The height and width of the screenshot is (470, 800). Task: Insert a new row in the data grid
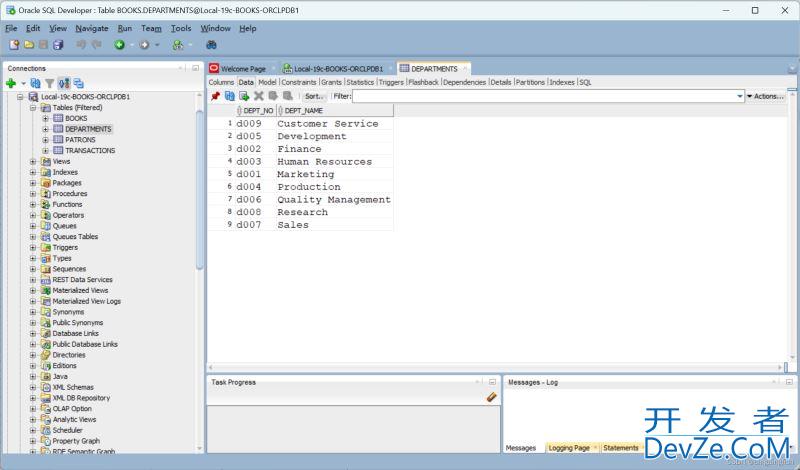[x=244, y=96]
